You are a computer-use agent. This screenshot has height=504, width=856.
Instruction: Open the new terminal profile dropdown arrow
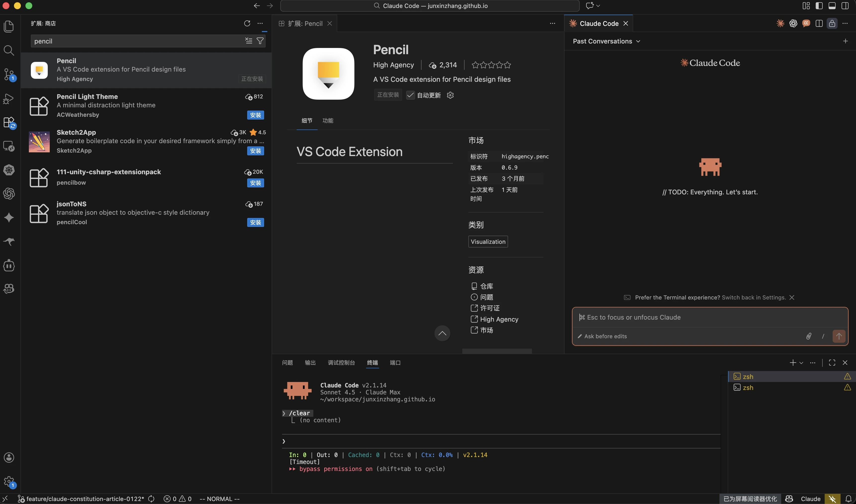[x=801, y=363]
